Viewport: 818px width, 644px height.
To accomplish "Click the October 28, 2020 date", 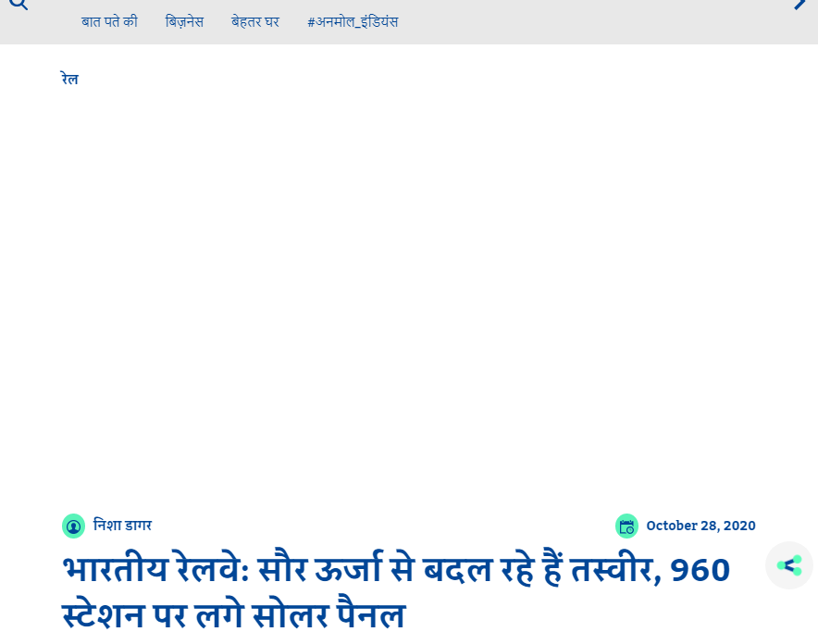I will (x=700, y=526).
